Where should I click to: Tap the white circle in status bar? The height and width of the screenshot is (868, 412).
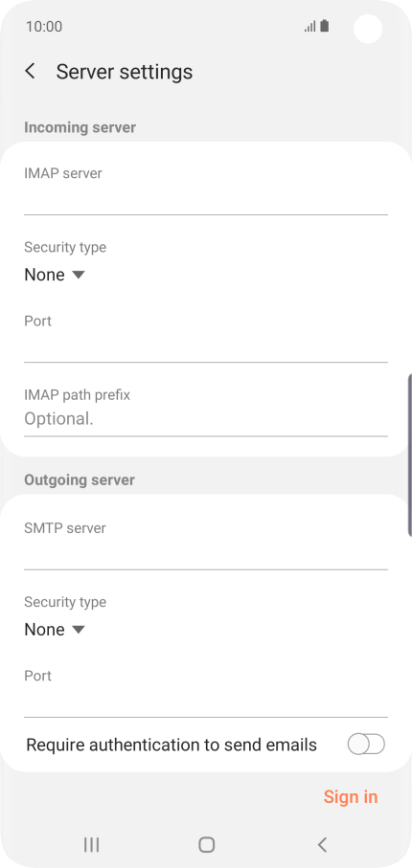368,29
